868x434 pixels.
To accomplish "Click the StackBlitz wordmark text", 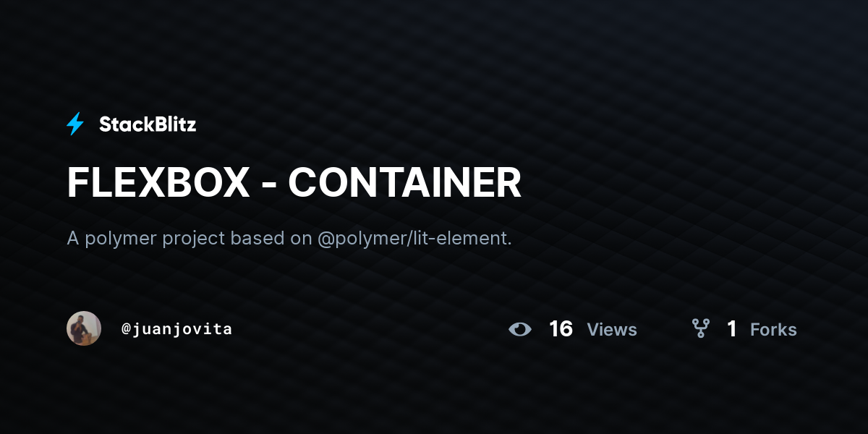I will click(x=148, y=124).
